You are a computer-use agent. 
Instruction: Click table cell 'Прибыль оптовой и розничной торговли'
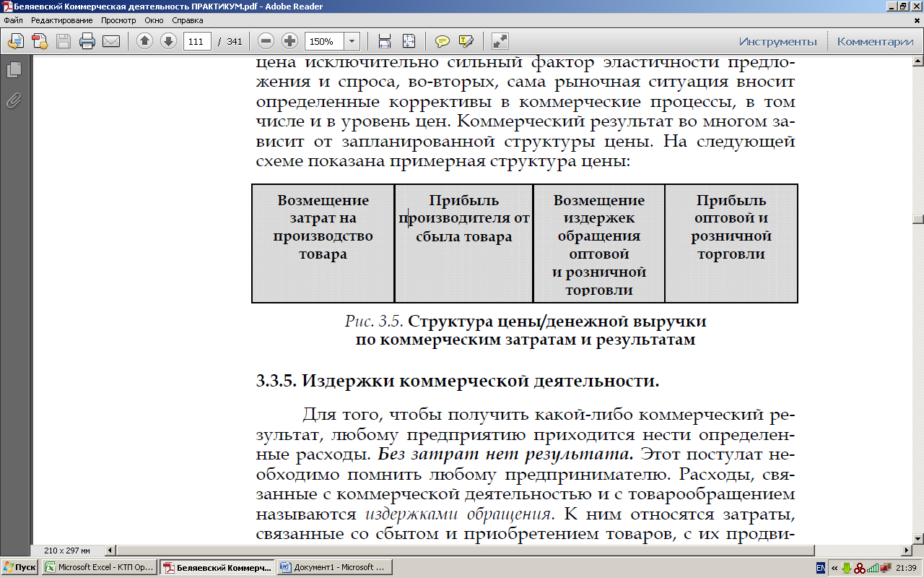coord(731,243)
